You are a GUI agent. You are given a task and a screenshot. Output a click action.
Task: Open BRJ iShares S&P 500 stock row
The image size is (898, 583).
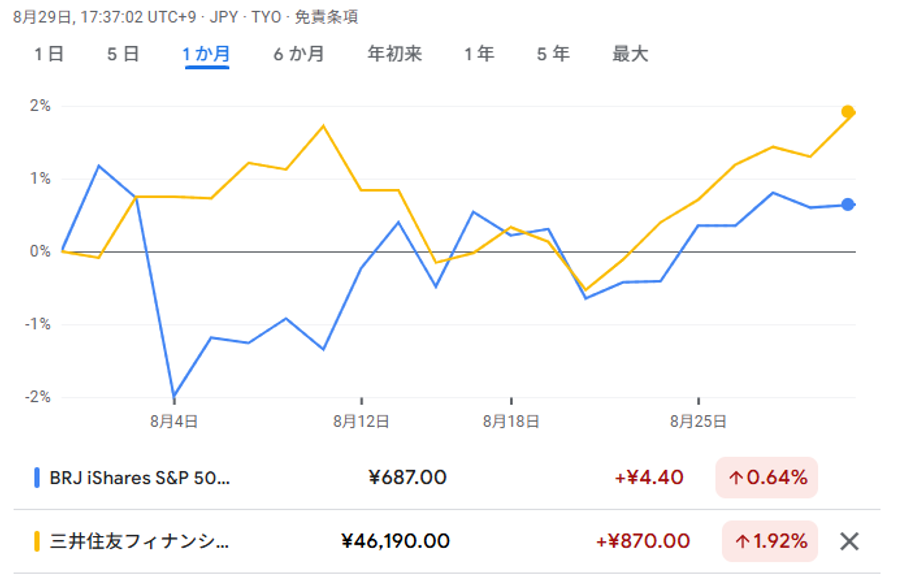[140, 477]
